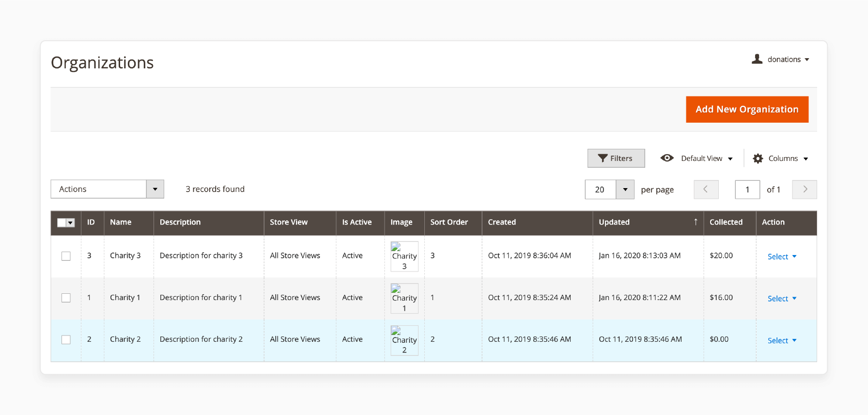868x415 pixels.
Task: Click the eye icon for Default View
Action: click(x=667, y=158)
